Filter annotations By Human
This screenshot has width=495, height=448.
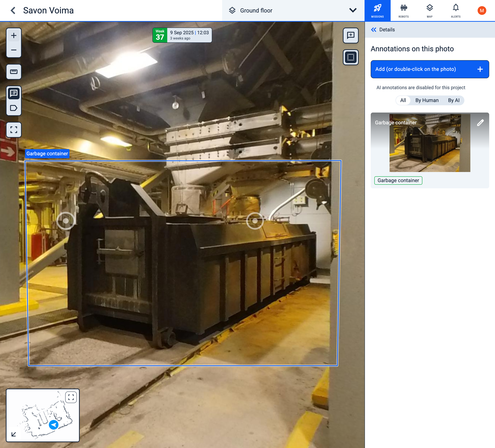pos(427,100)
